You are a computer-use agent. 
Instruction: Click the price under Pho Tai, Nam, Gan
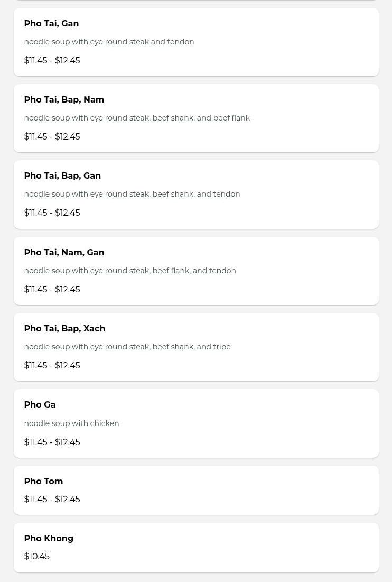tap(52, 289)
